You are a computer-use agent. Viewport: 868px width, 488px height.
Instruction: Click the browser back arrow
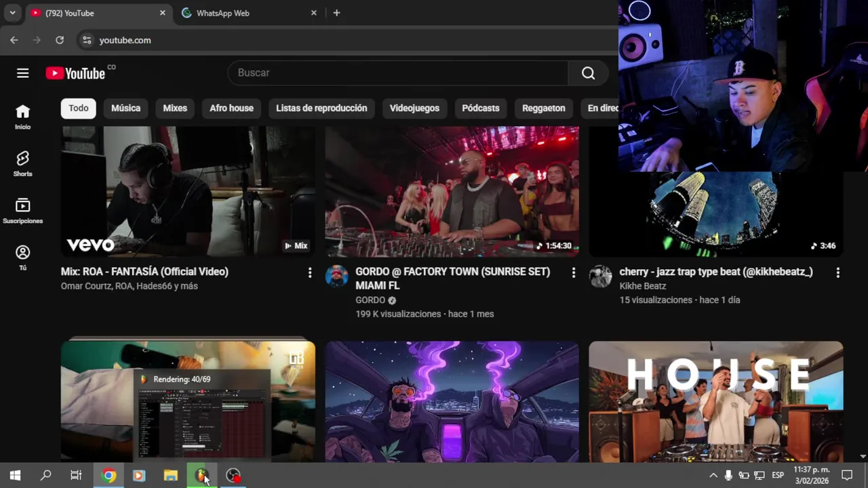coord(14,40)
